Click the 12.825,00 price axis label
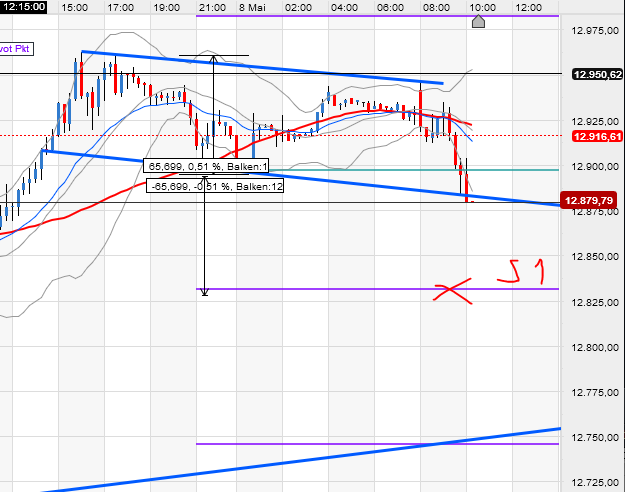 pyautogui.click(x=595, y=302)
